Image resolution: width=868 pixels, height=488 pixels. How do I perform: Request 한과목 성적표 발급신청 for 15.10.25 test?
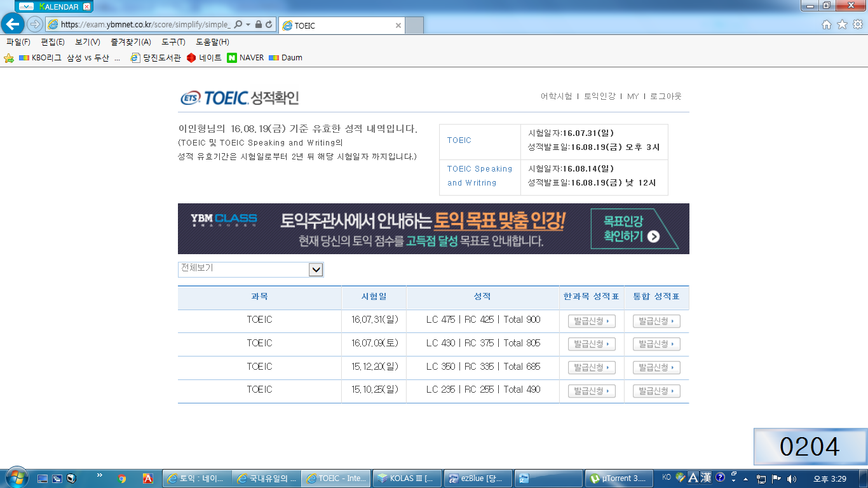tap(592, 391)
